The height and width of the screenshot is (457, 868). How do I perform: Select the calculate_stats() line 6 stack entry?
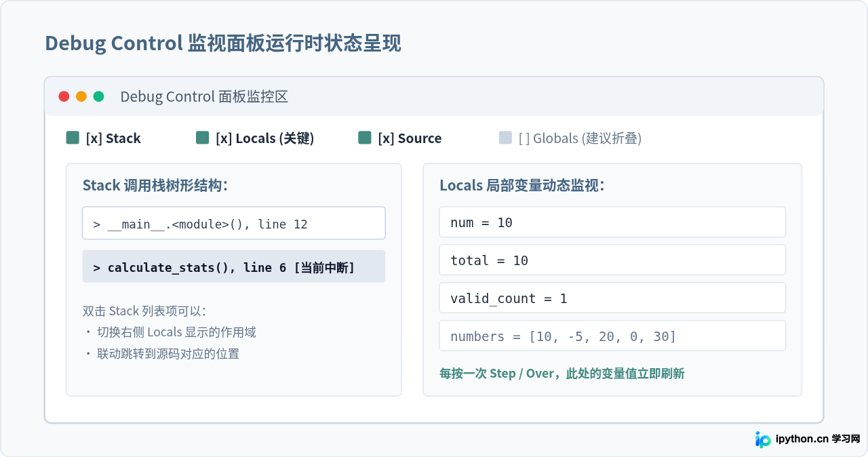234,266
